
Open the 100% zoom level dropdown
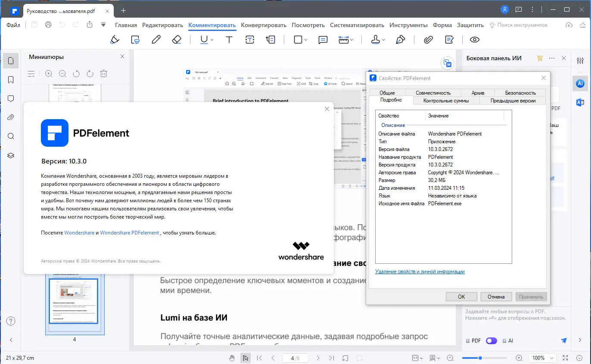(542, 358)
